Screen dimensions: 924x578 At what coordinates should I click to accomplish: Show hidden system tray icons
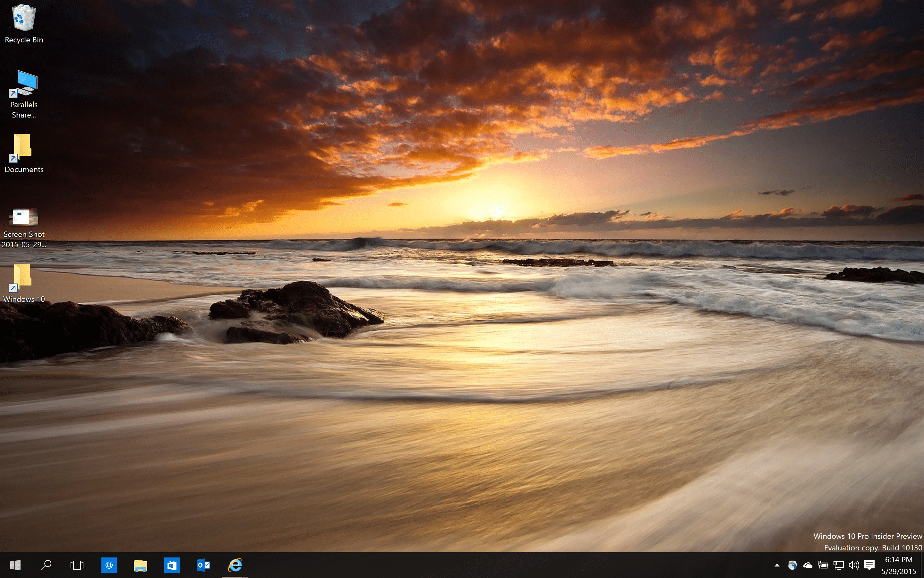click(777, 565)
